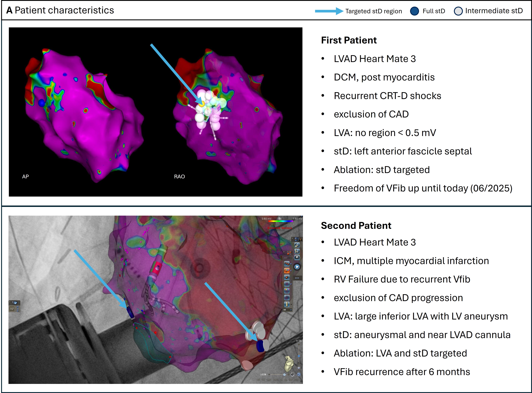Select the ruler measurement tool icon
This screenshot has width=532, height=393.
click(x=287, y=305)
